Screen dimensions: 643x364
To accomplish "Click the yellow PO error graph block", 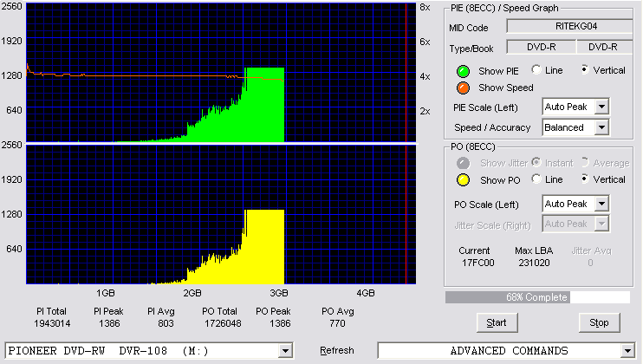I will 264,247.
